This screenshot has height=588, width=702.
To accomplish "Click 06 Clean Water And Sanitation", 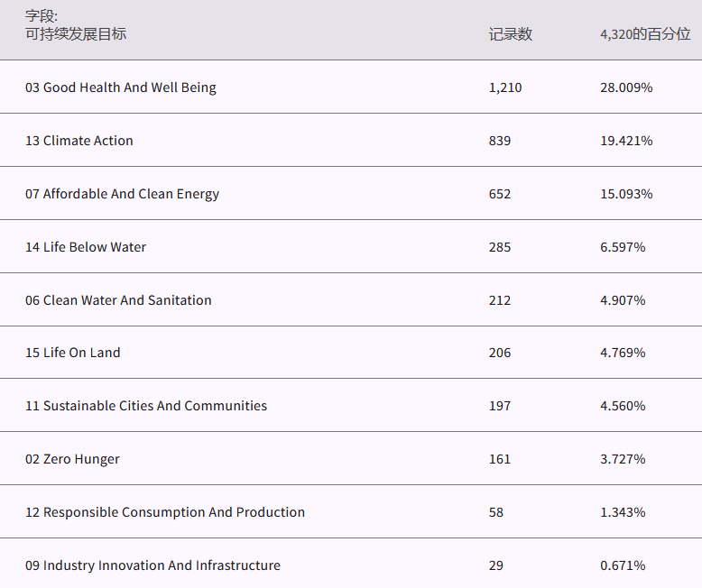I will pos(118,300).
